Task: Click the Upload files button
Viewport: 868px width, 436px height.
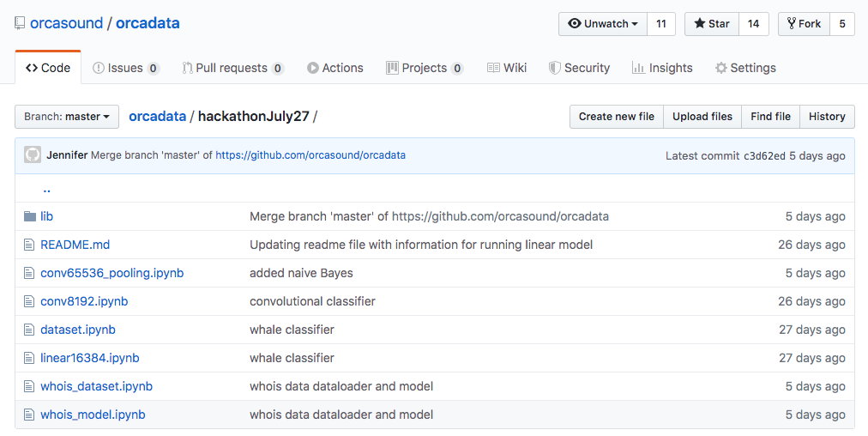Action: (702, 117)
